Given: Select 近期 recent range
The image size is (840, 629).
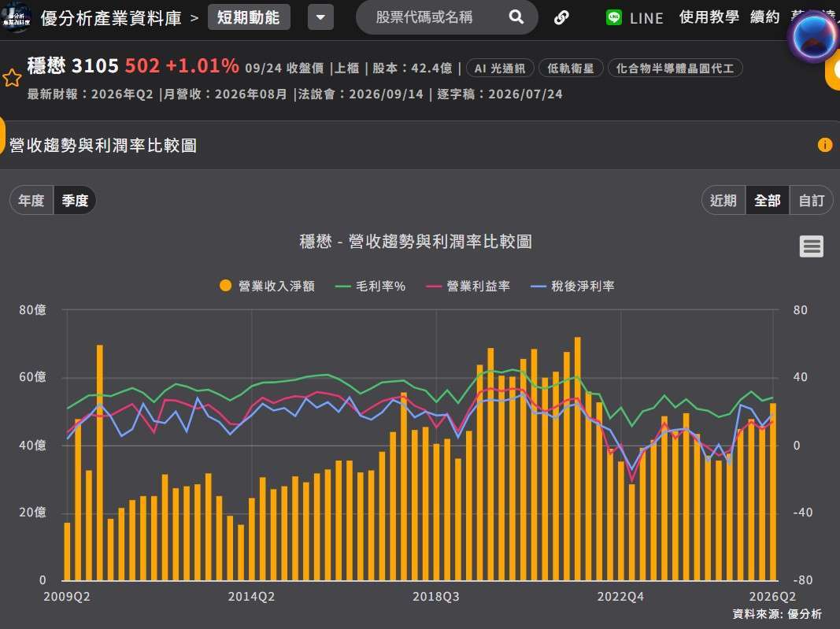Looking at the screenshot, I should coord(723,201).
